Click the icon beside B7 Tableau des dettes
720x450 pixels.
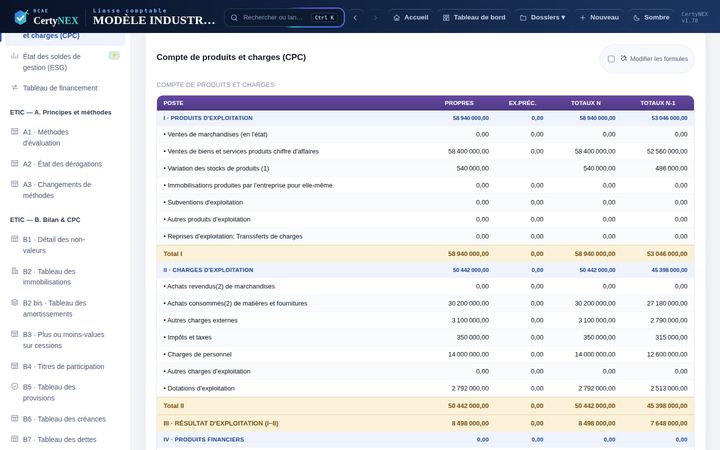[x=15, y=439]
